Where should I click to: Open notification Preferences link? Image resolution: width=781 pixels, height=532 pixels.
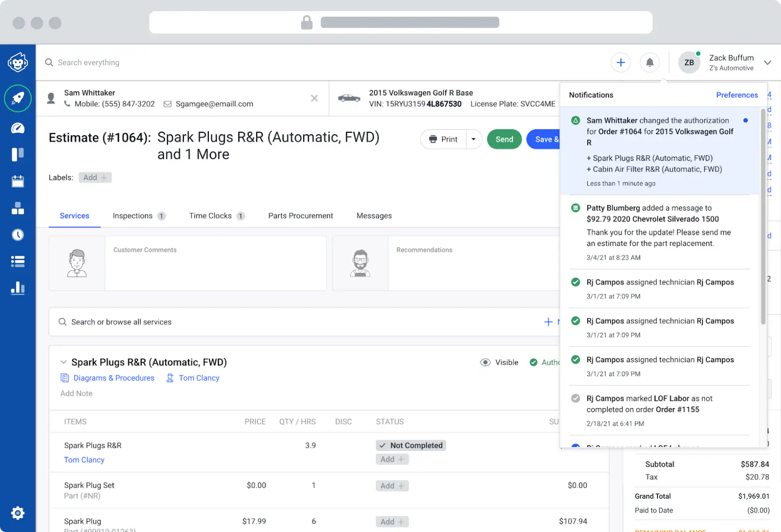737,95
